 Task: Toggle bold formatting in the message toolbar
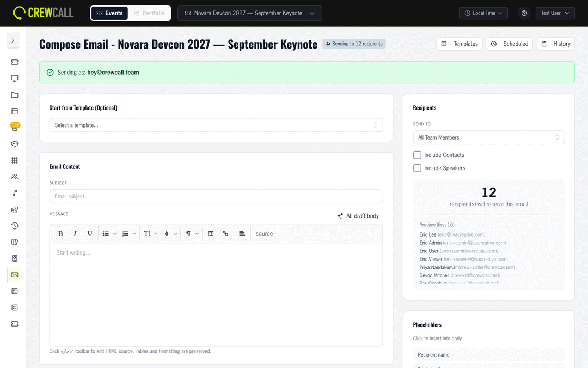[60, 233]
